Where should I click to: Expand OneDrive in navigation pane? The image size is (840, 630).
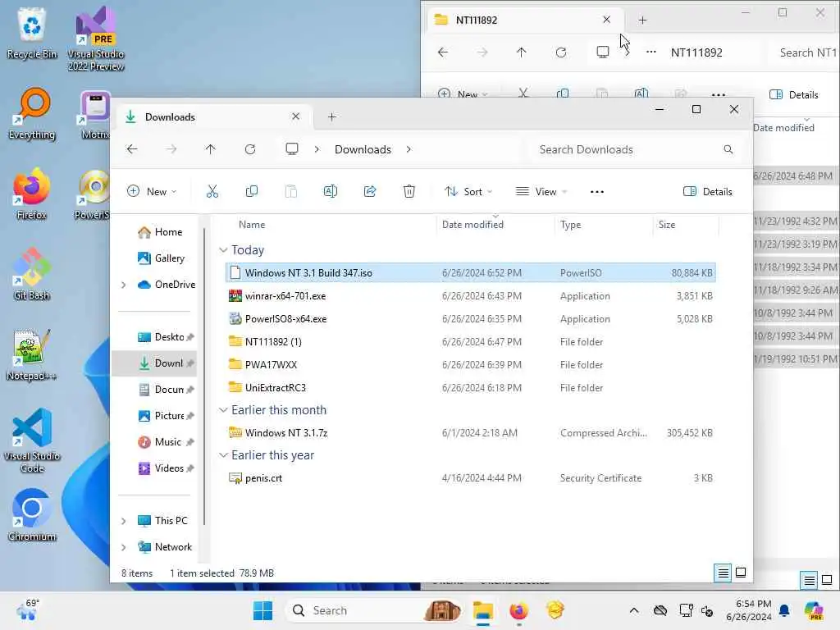pyautogui.click(x=124, y=285)
